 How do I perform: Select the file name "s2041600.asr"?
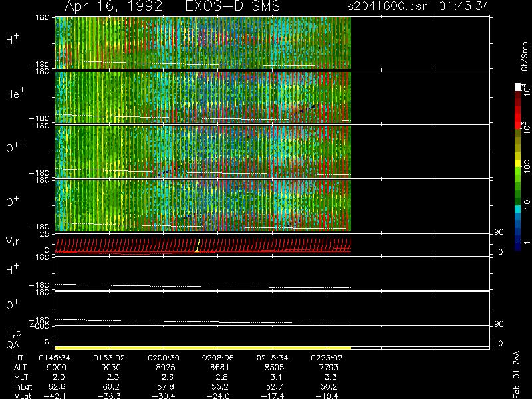click(387, 6)
